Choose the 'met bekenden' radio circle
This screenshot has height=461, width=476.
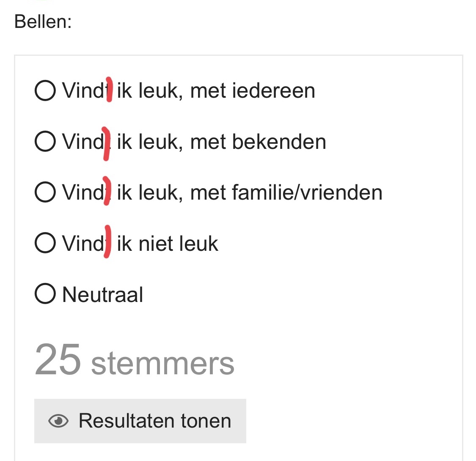pos(45,141)
